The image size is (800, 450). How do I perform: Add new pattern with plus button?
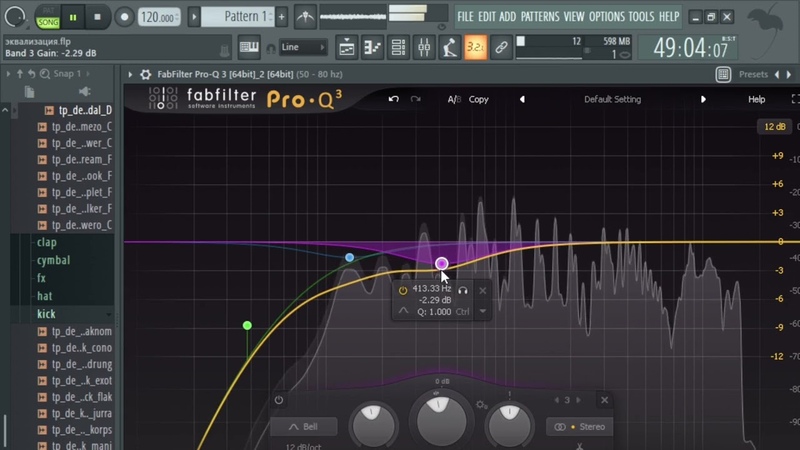(x=282, y=17)
